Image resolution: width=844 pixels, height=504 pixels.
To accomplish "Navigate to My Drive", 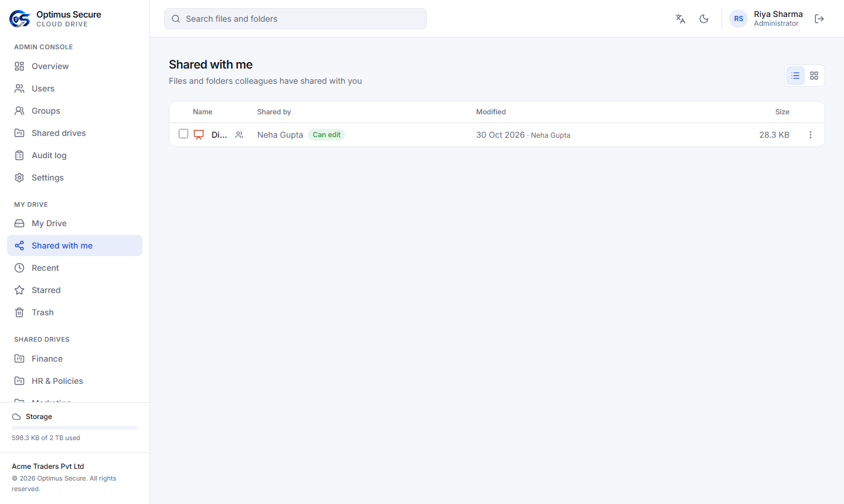I will click(75, 223).
